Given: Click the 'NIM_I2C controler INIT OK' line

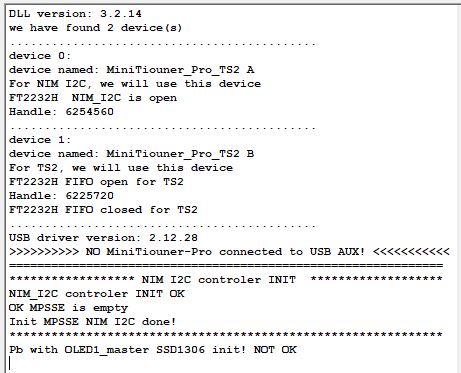Looking at the screenshot, I should (x=97, y=294).
